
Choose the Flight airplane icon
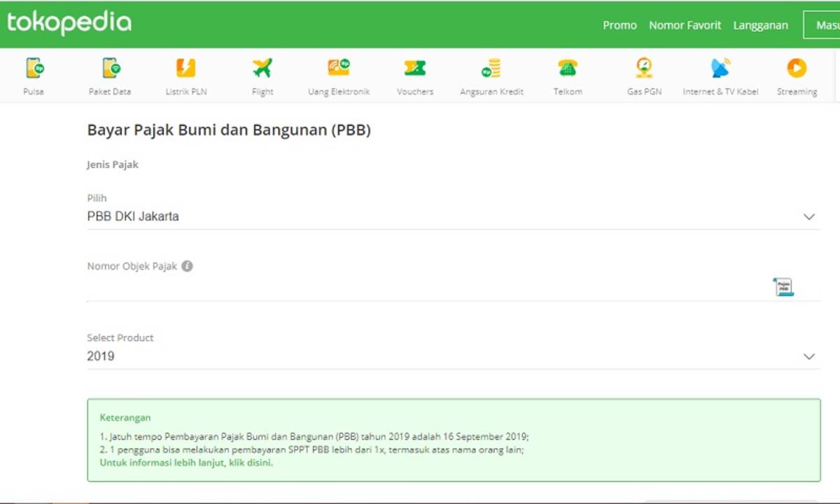tap(262, 69)
